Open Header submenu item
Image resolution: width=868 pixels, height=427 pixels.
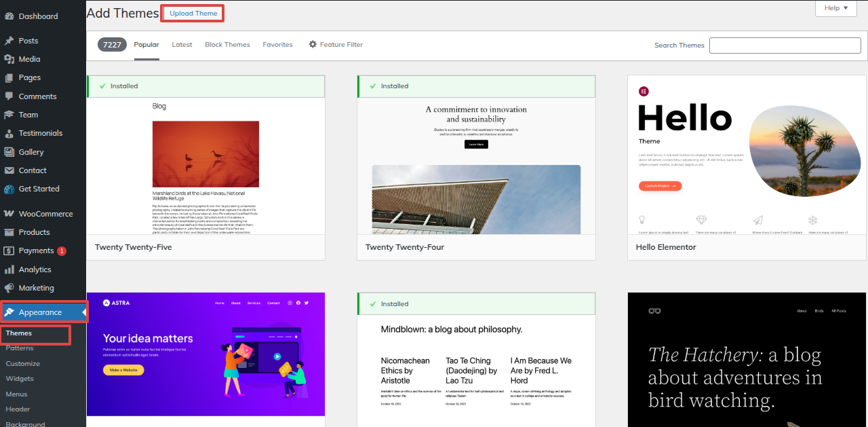click(18, 409)
